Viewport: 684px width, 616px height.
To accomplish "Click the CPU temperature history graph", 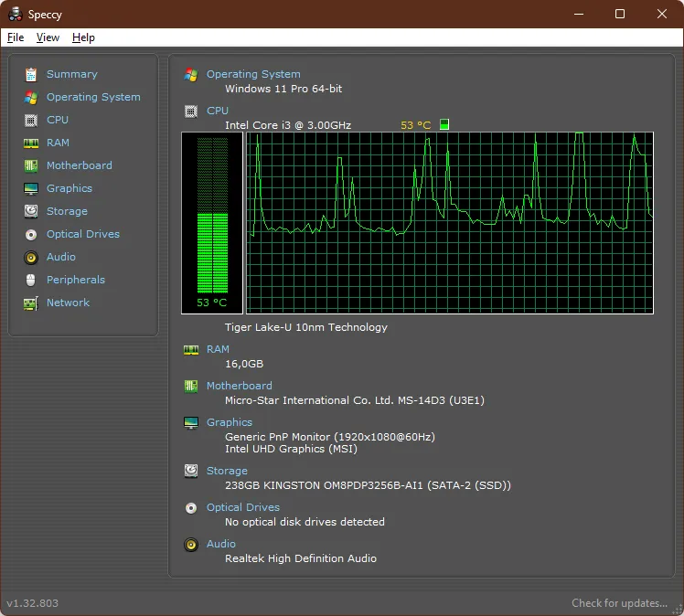I will pyautogui.click(x=450, y=222).
